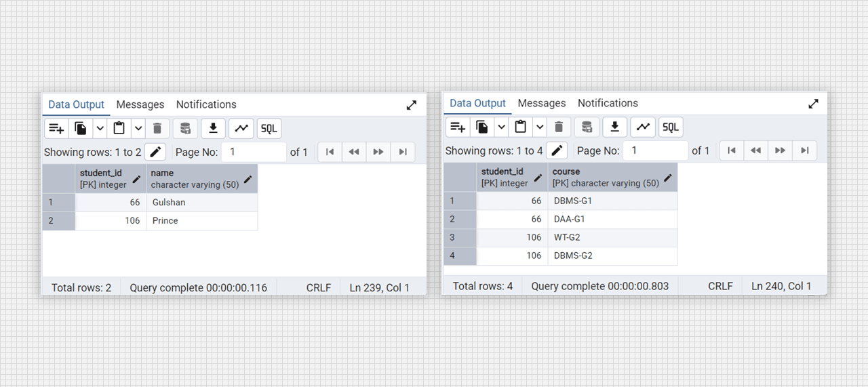Click Save data changes icon, left panel
868x387 pixels.
click(185, 128)
